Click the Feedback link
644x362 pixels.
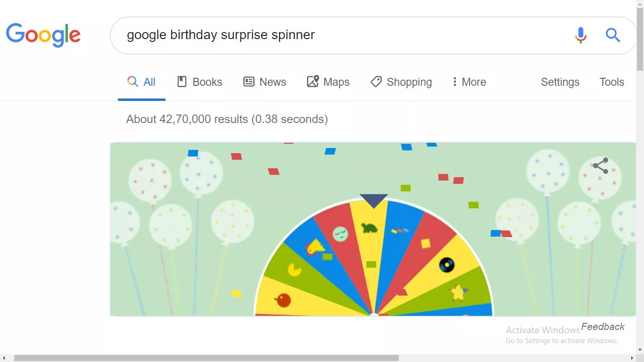tap(603, 327)
